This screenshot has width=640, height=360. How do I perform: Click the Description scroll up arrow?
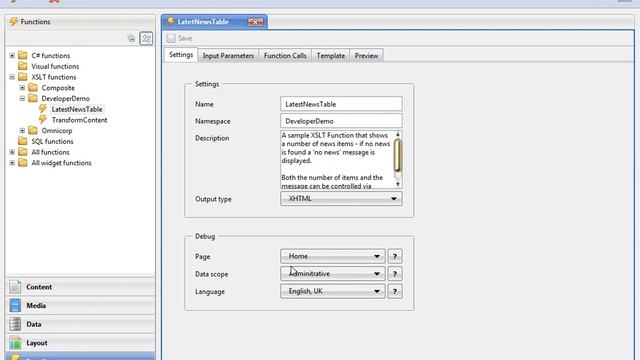point(398,134)
